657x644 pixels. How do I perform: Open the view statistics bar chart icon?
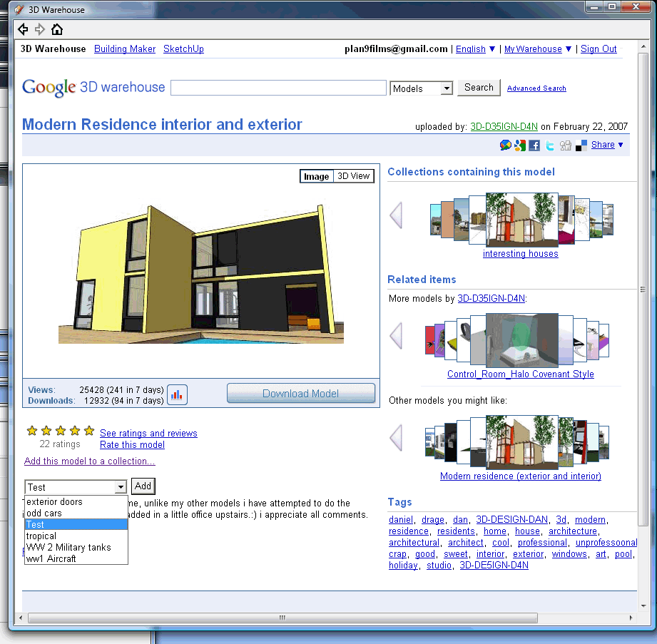[x=177, y=394]
